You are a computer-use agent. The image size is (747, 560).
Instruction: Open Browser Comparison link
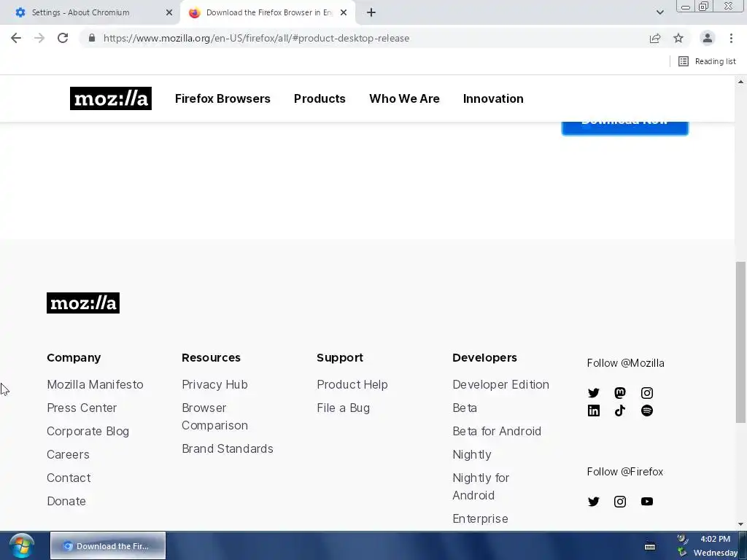(x=214, y=416)
